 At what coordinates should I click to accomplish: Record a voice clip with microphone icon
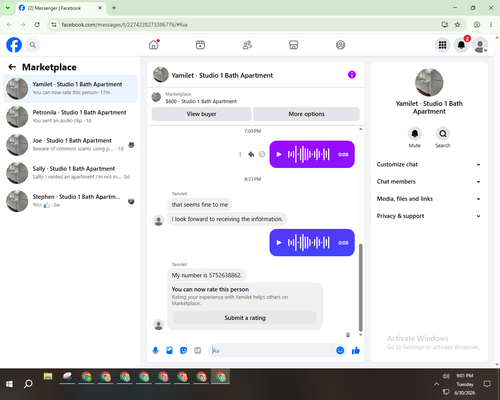pyautogui.click(x=155, y=350)
